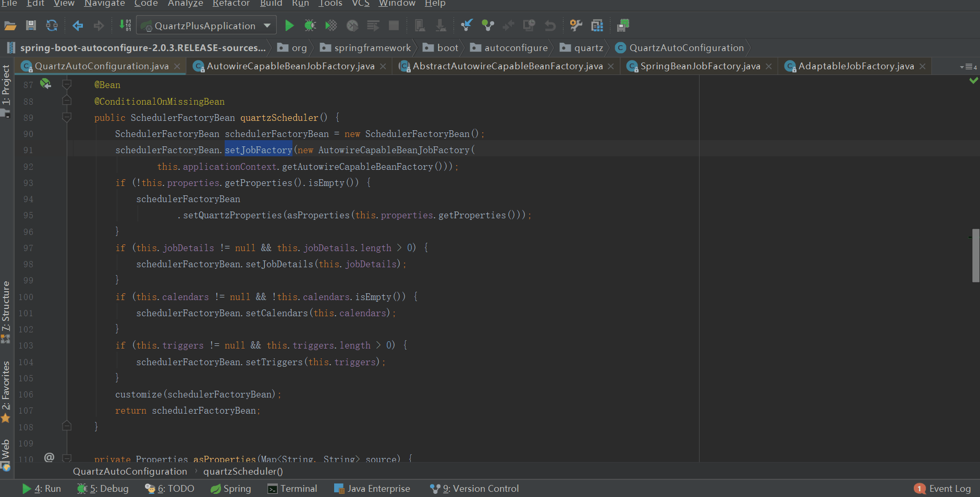
Task: Open the Java Enterprise tool window
Action: [x=372, y=489]
